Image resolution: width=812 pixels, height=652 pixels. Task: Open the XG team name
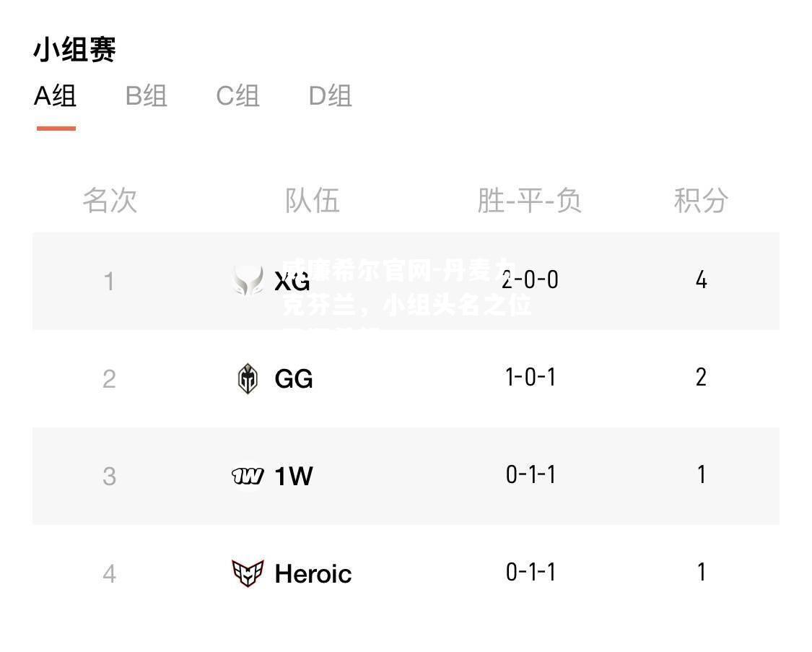[x=292, y=281]
